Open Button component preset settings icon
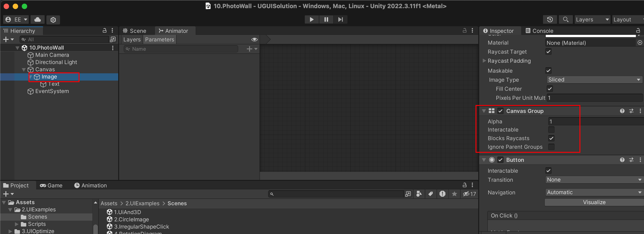The height and width of the screenshot is (234, 644). tap(631, 160)
